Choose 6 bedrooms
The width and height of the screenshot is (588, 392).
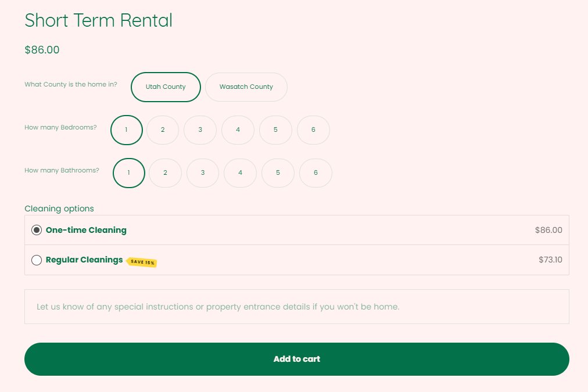[x=313, y=130]
